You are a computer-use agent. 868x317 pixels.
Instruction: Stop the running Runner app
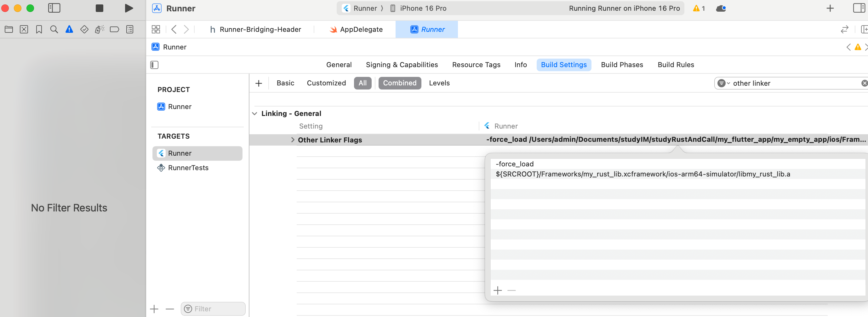pyautogui.click(x=99, y=8)
